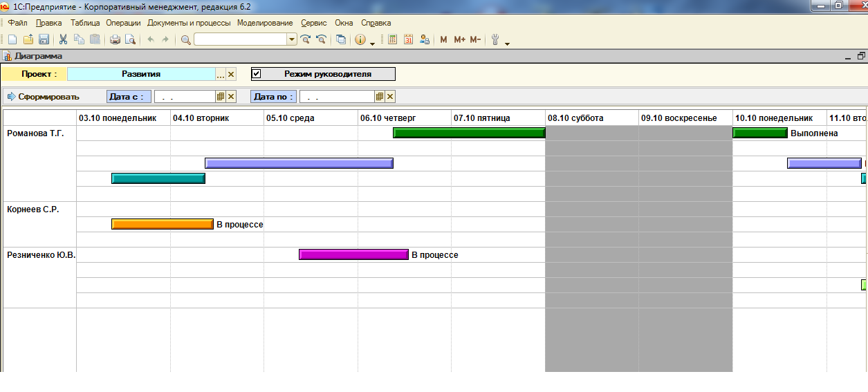The height and width of the screenshot is (392, 868).
Task: Open the help information icon
Action: click(x=360, y=39)
